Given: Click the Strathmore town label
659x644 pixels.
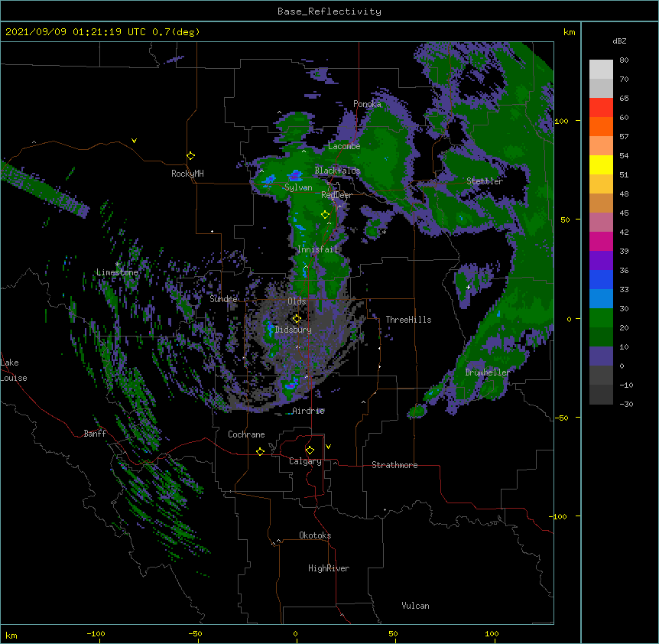Looking at the screenshot, I should [394, 465].
